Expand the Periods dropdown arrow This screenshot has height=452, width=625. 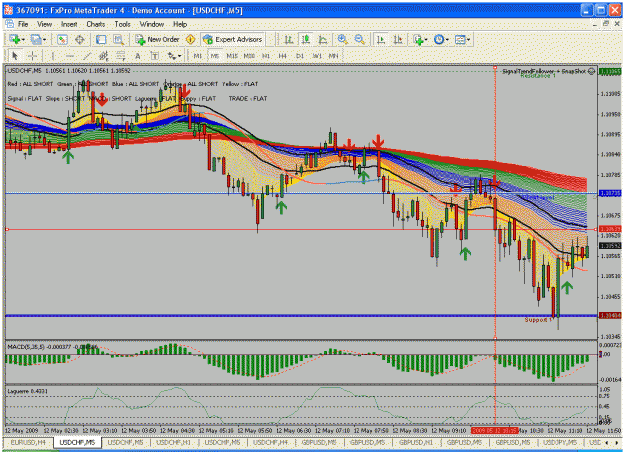pyautogui.click(x=447, y=39)
